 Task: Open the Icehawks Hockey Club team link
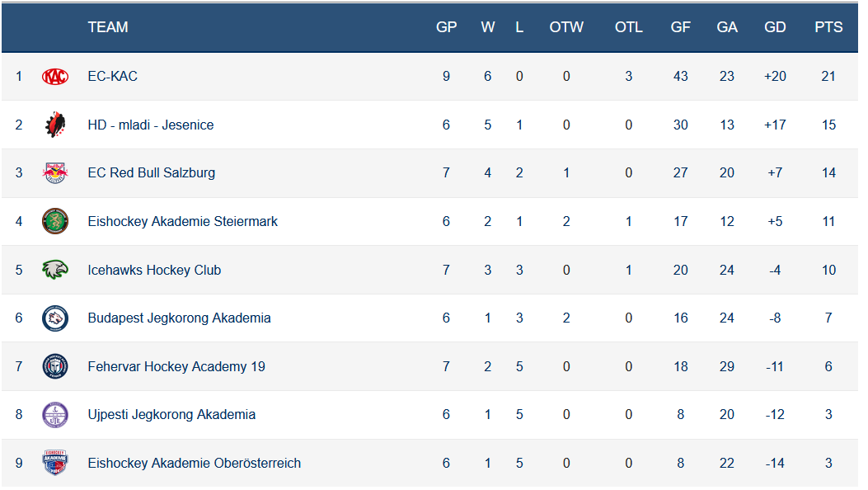tap(154, 270)
